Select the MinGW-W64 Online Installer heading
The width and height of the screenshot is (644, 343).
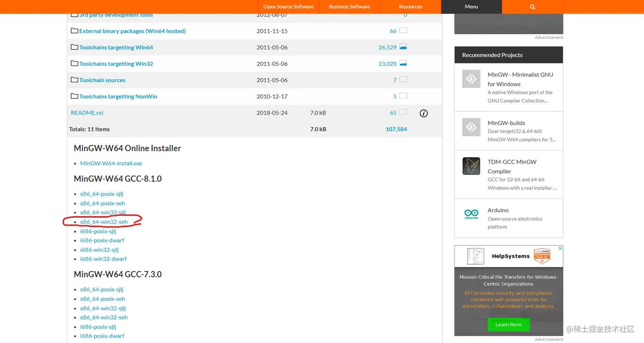tap(127, 148)
